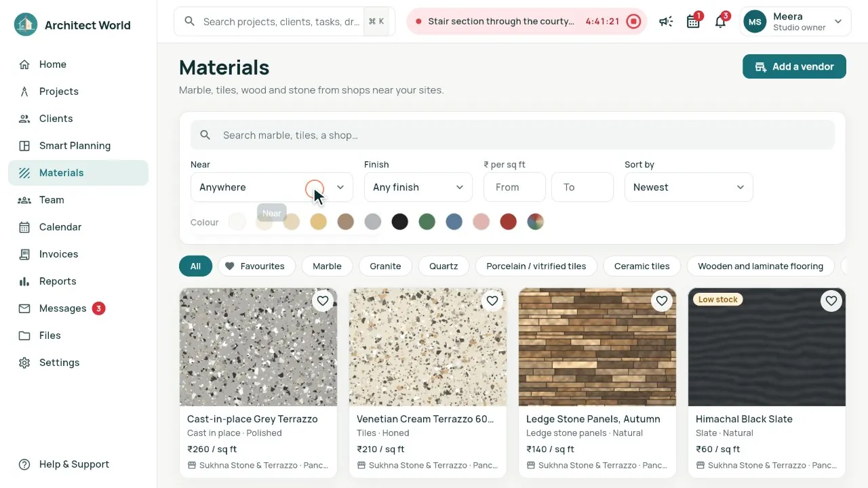Open the Near location dropdown
Image resolution: width=868 pixels, height=488 pixels.
[x=272, y=187]
